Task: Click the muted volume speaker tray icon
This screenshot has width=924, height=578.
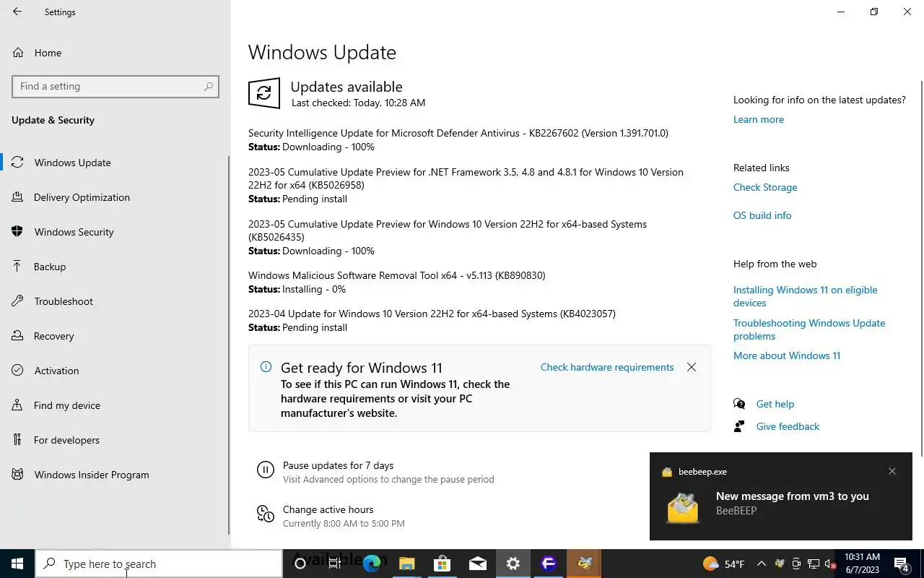Action: (x=831, y=564)
